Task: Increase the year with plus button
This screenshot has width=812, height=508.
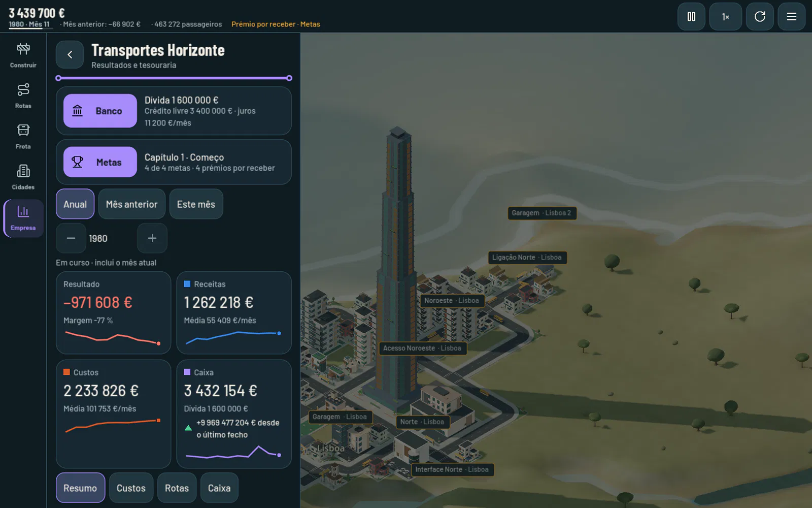Action: pyautogui.click(x=152, y=238)
